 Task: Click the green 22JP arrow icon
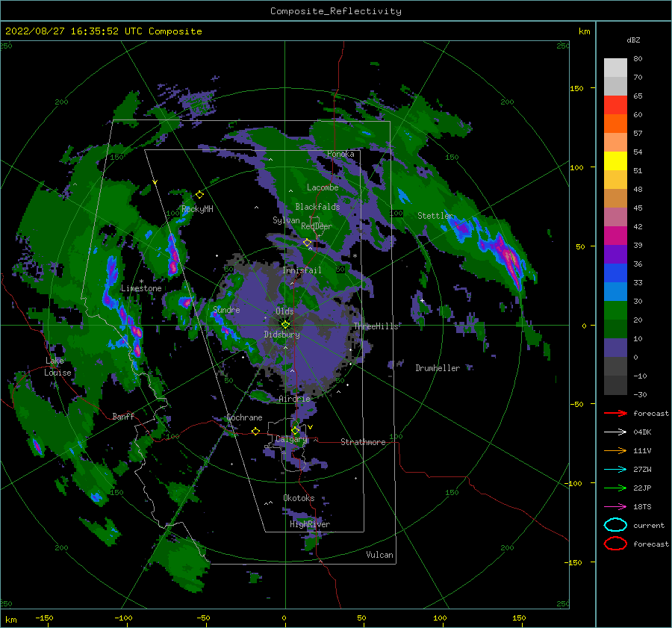pos(615,488)
